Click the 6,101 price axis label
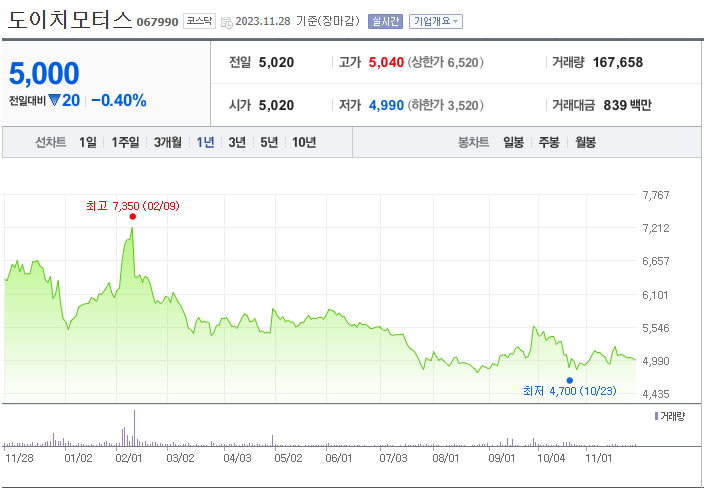The image size is (704, 488). [x=656, y=295]
